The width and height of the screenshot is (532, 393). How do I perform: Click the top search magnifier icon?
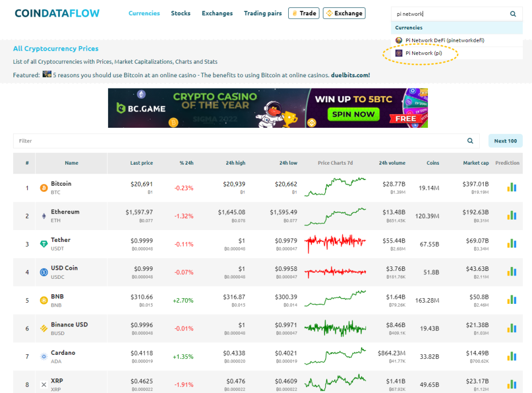pos(513,14)
